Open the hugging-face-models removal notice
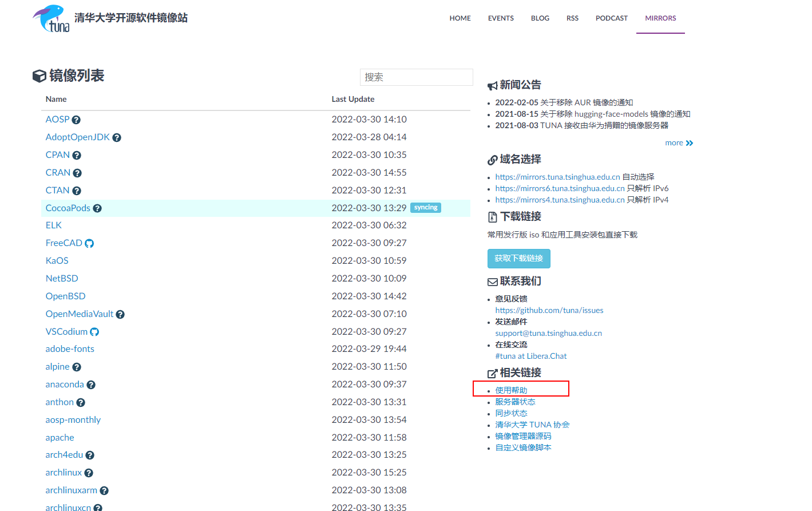The image size is (812, 511). click(593, 114)
